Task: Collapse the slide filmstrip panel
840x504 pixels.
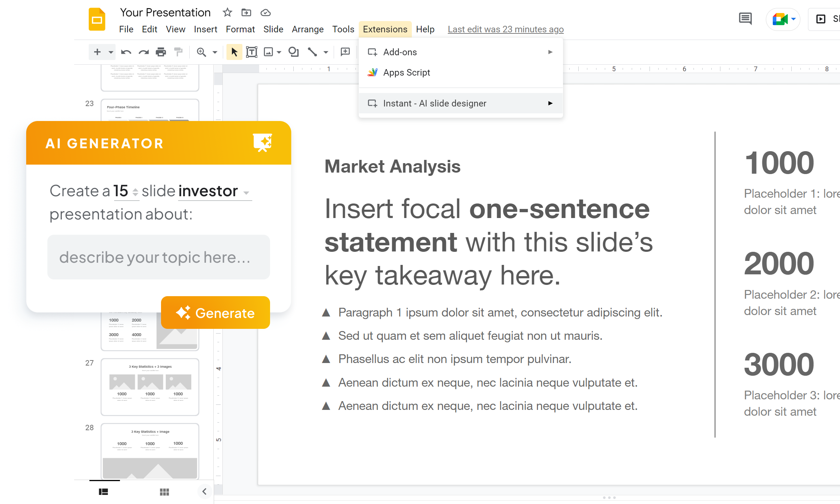Action: [204, 491]
